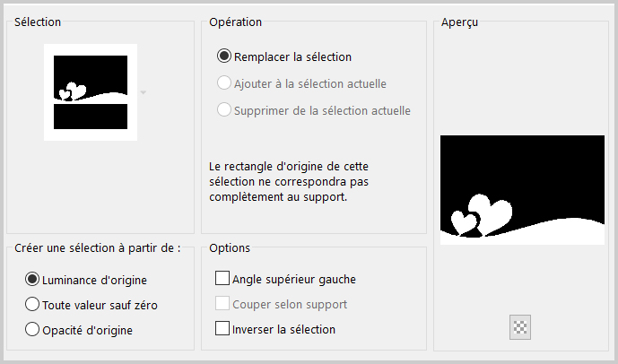Click the rectangle d'origine warning message text

tap(289, 182)
